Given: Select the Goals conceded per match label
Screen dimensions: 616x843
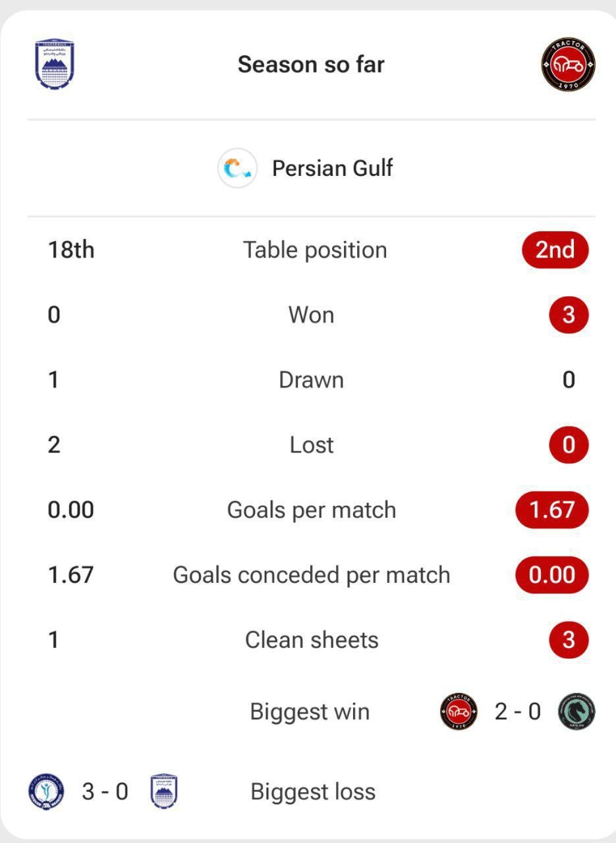Looking at the screenshot, I should [312, 575].
